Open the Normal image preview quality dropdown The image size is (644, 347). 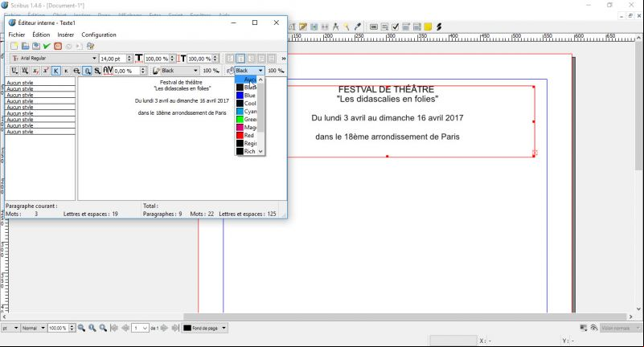[34, 328]
